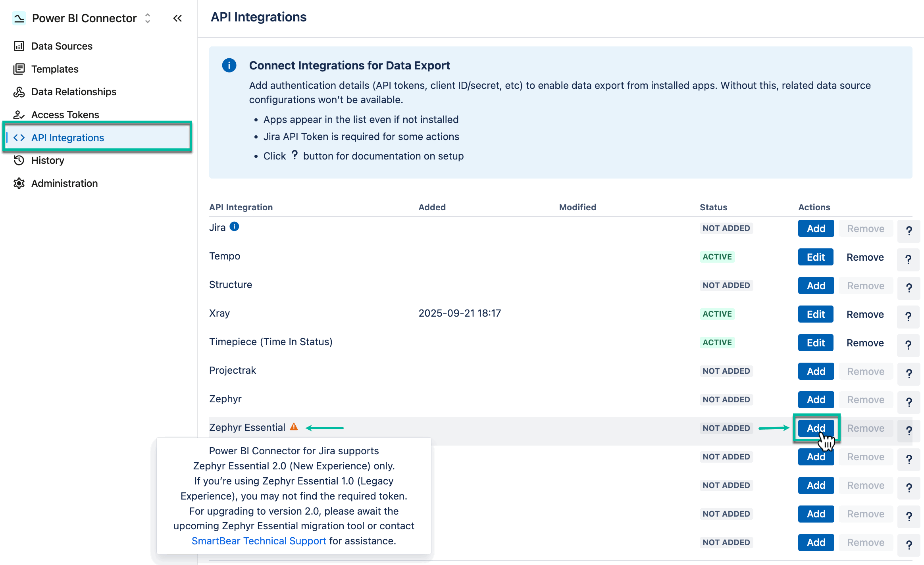
Task: Click the SmartBear Technical Support link
Action: click(x=258, y=540)
